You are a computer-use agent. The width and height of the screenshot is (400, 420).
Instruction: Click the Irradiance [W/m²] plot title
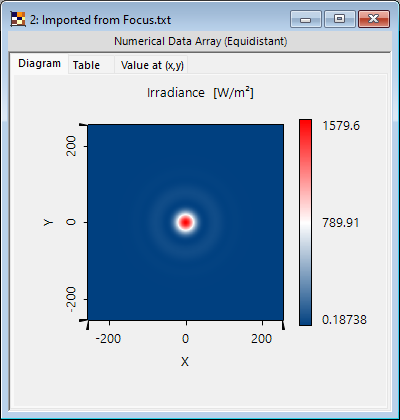click(x=200, y=93)
